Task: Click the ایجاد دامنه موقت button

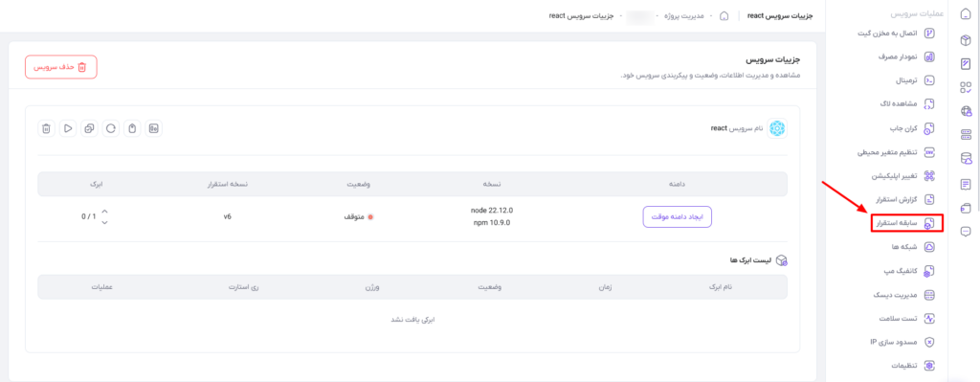Action: 678,216
